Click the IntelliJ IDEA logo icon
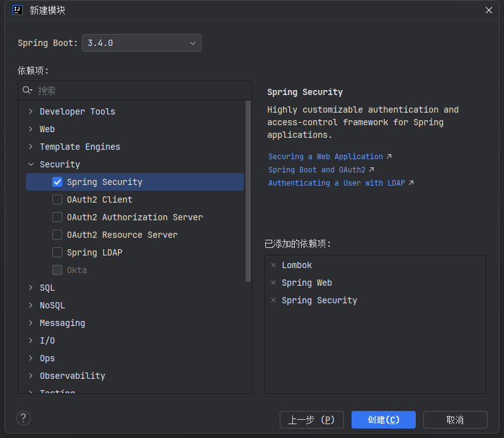The width and height of the screenshot is (504, 438). [18, 10]
